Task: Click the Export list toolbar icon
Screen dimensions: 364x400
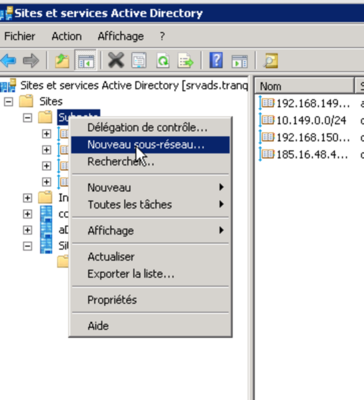Action: click(x=186, y=61)
